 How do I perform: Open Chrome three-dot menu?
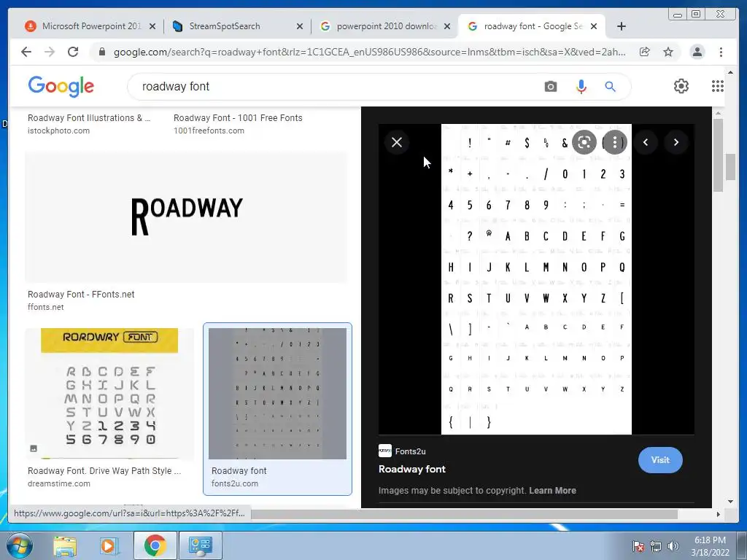pos(721,52)
